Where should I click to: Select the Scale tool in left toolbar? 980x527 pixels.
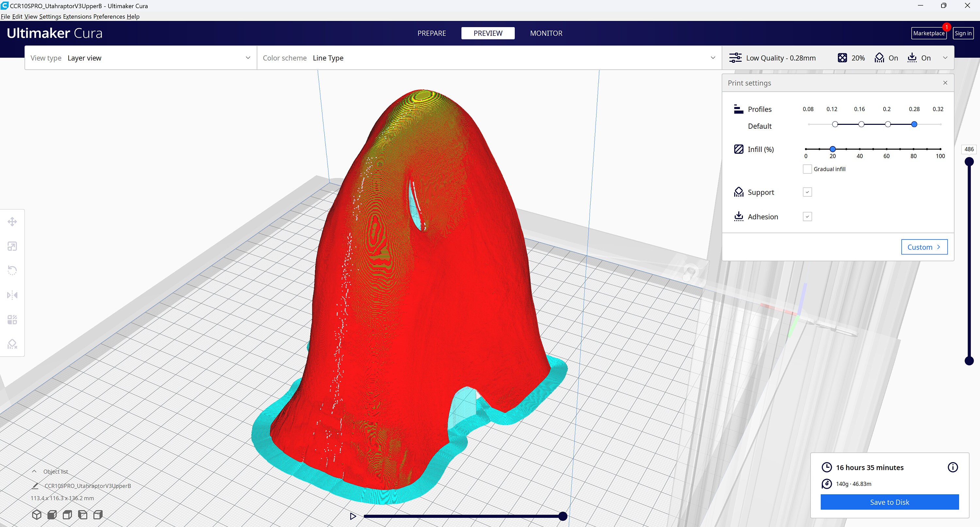tap(12, 246)
